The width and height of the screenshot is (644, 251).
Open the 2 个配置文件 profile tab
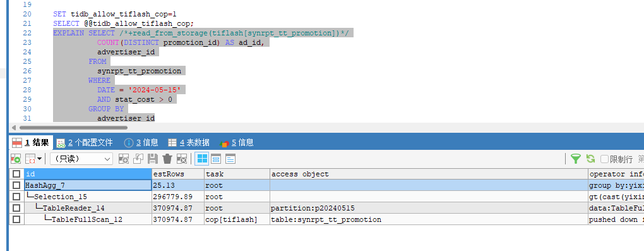click(85, 143)
